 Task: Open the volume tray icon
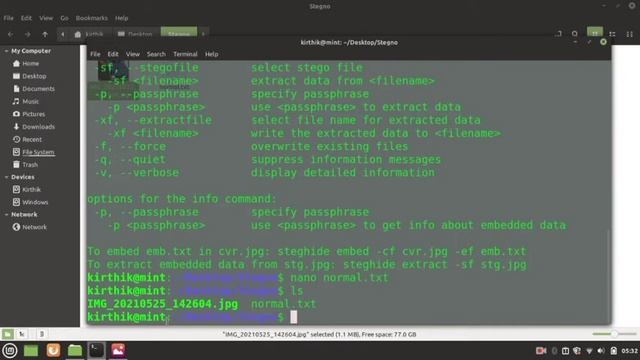tap(601, 351)
